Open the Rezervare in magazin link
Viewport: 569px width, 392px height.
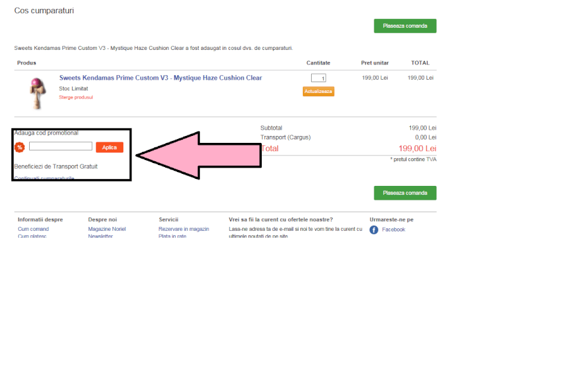pyautogui.click(x=183, y=229)
